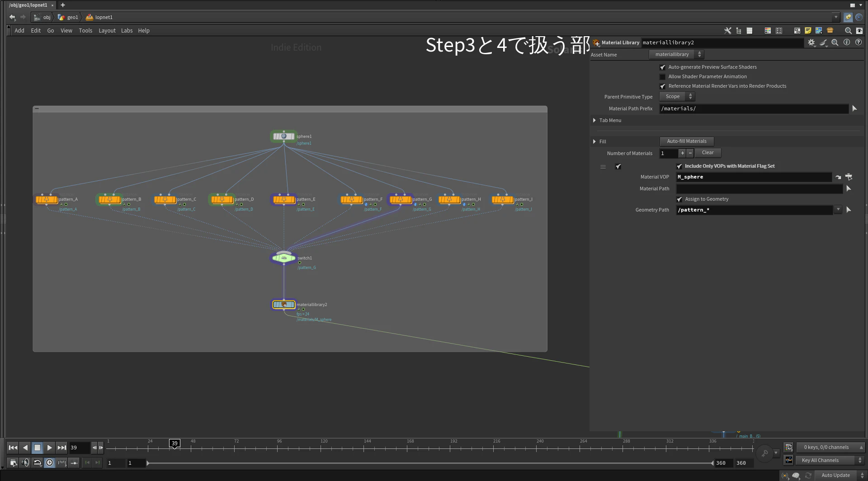Open Geometry Path dropdown arrow
The width and height of the screenshot is (868, 481).
click(838, 209)
